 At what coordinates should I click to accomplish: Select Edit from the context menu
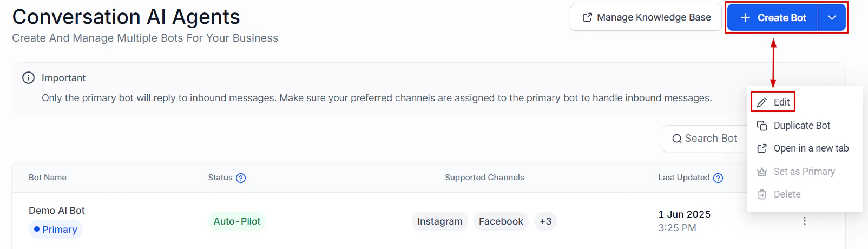coord(773,102)
